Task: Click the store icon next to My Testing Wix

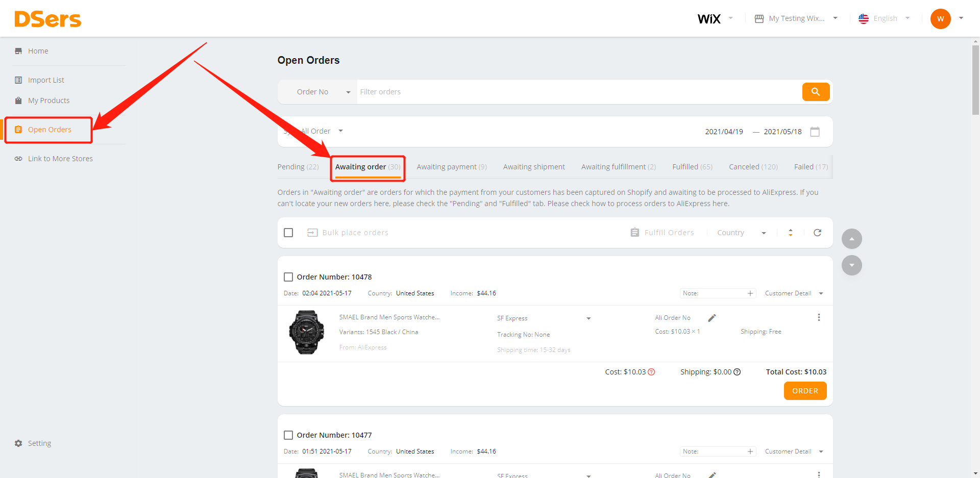Action: pos(759,18)
